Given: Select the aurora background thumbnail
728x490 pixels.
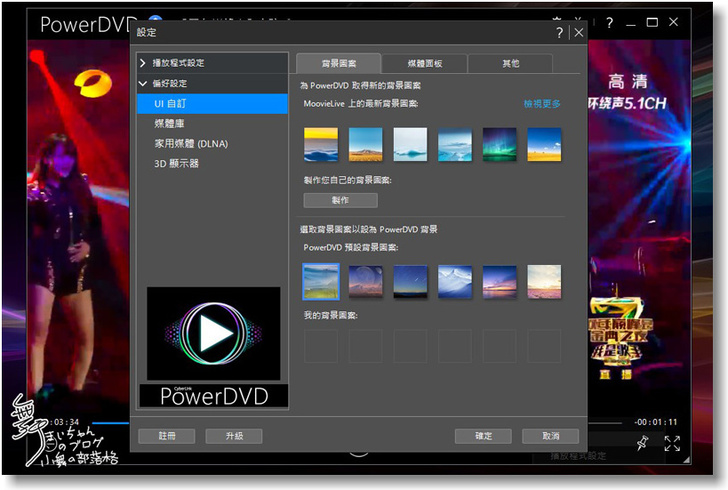Looking at the screenshot, I should [500, 144].
